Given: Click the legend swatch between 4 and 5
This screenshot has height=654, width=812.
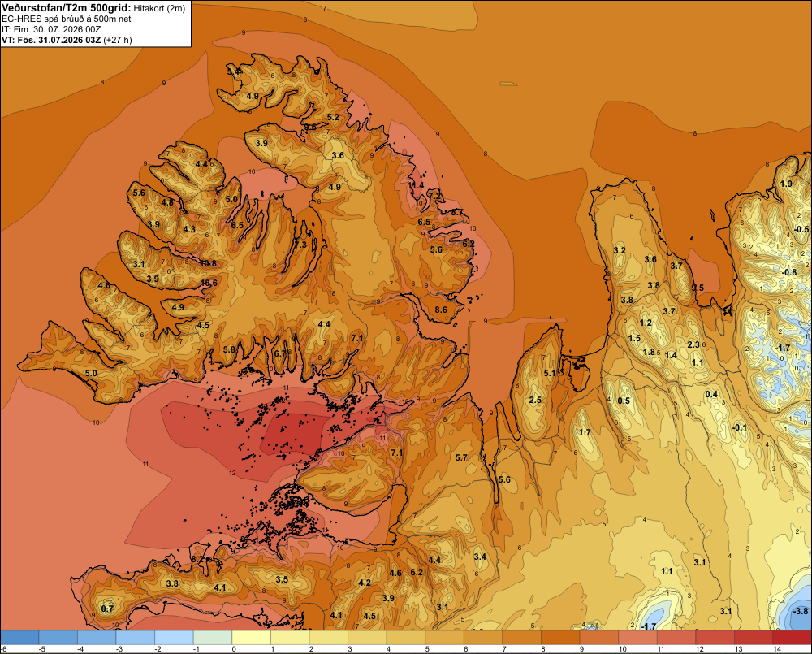Looking at the screenshot, I should click(406, 637).
